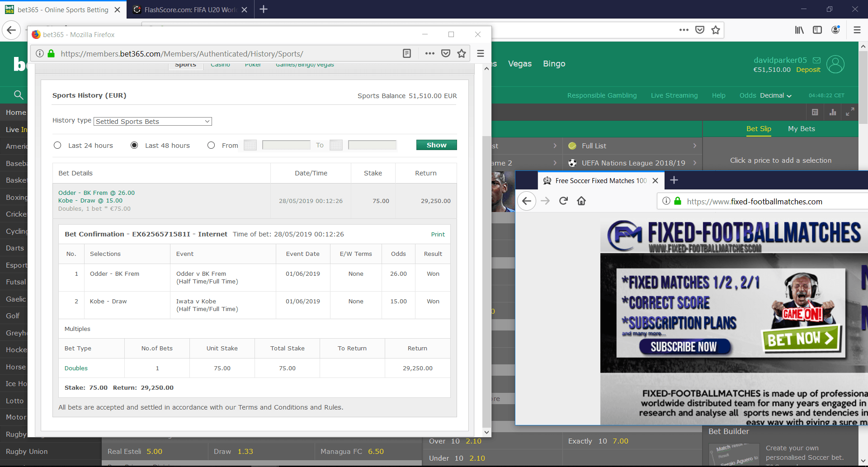Click bet365 search magnifier icon
Viewport: 868px width, 467px height.
click(x=19, y=95)
